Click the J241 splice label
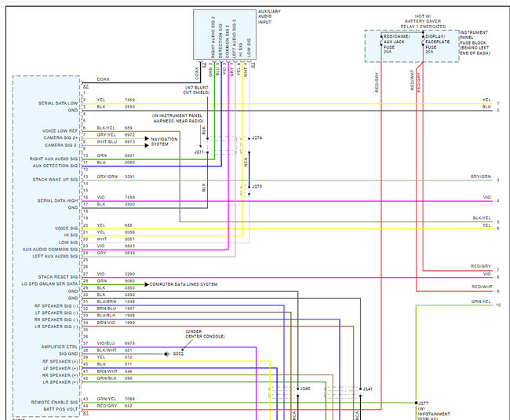This screenshot has width=510, height=420. (367, 389)
